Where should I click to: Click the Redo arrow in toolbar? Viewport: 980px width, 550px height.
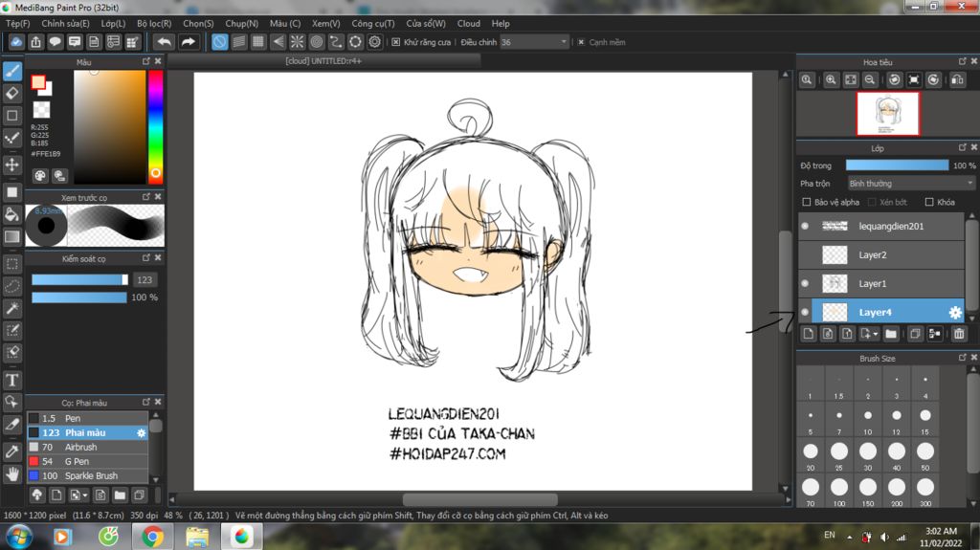pyautogui.click(x=188, y=42)
